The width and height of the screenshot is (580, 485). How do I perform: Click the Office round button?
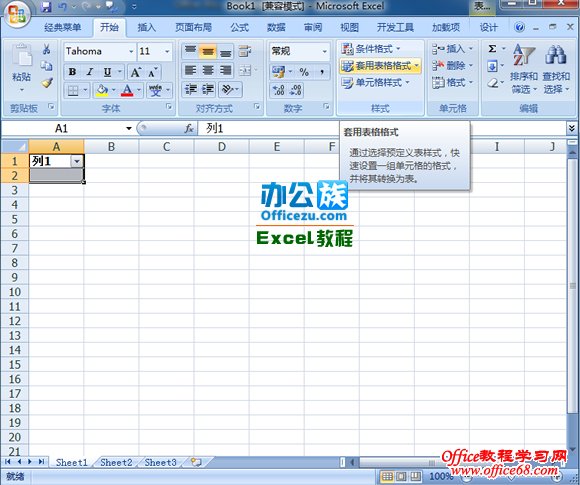click(17, 14)
